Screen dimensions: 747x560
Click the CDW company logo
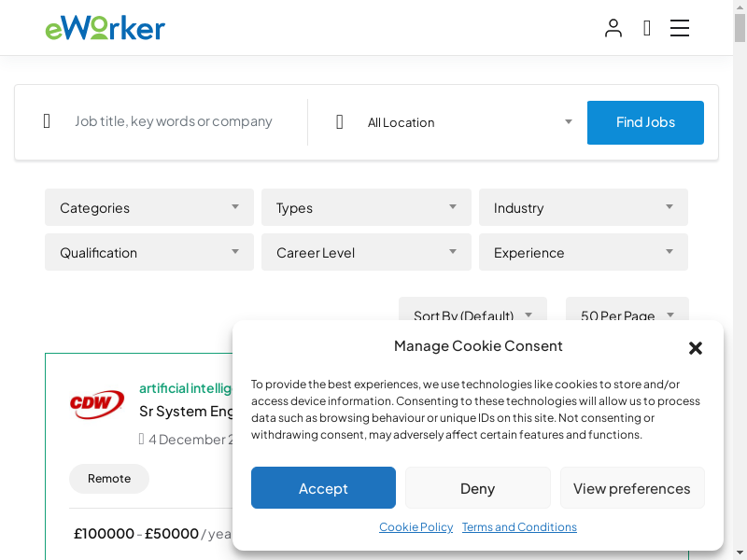pos(97,403)
